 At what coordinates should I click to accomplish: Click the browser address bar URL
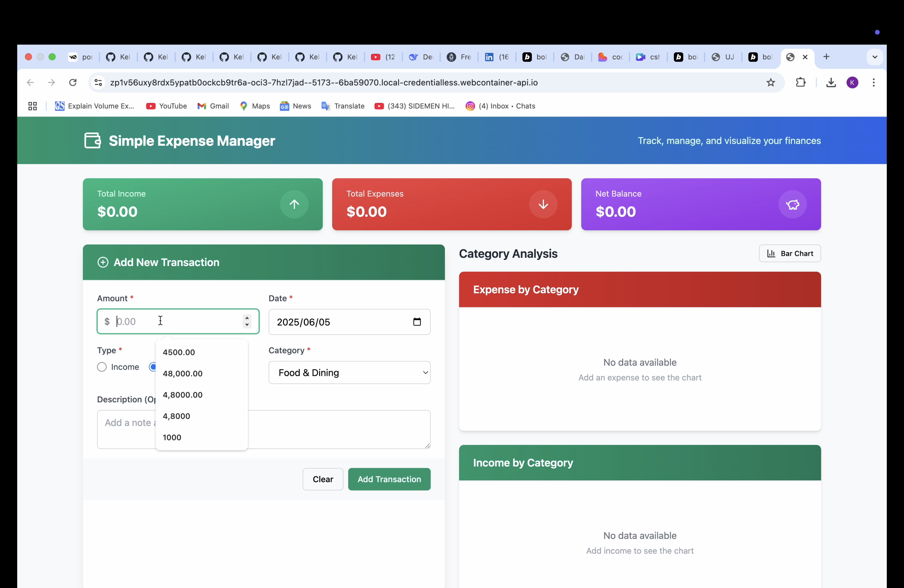[x=323, y=82]
